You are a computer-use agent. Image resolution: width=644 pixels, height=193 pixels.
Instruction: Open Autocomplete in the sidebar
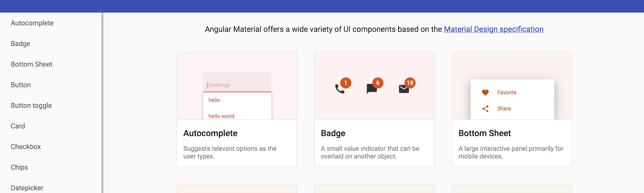pyautogui.click(x=32, y=23)
